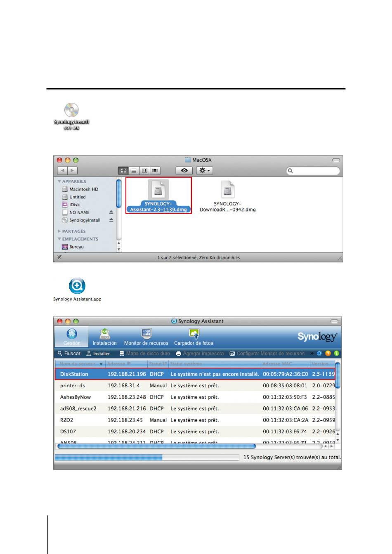
Task: Open the blue gear settings icon
Action: pyautogui.click(x=319, y=354)
